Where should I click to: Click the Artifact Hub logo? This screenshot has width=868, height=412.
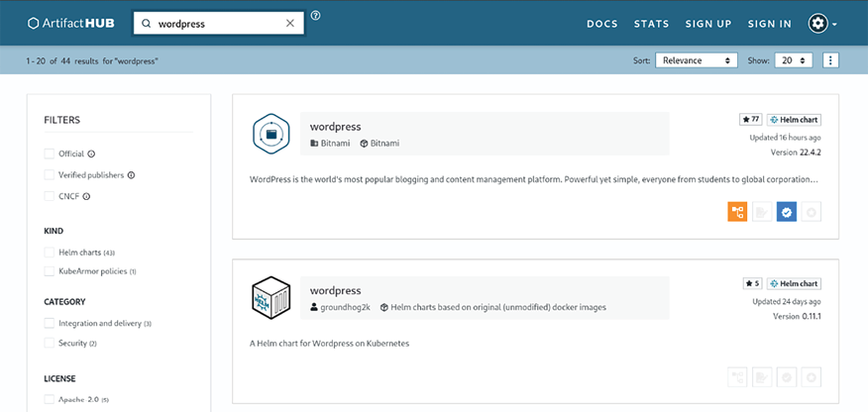pos(73,23)
